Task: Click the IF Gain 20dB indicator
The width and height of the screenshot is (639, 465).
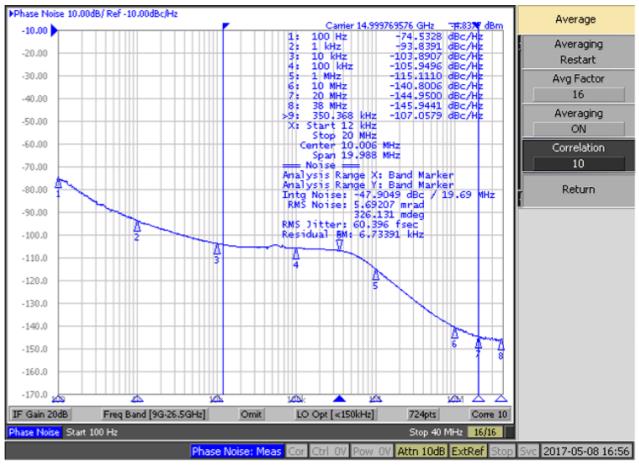Action: [x=40, y=414]
